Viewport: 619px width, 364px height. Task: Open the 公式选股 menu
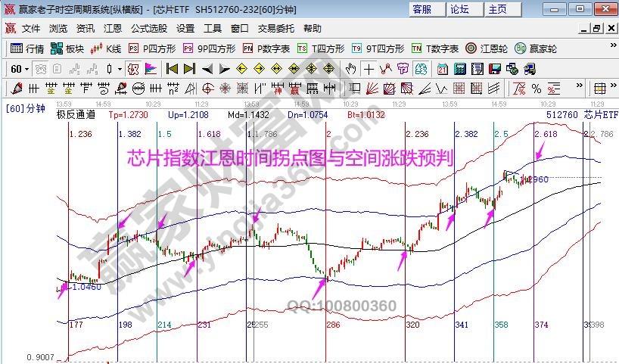[x=149, y=28]
